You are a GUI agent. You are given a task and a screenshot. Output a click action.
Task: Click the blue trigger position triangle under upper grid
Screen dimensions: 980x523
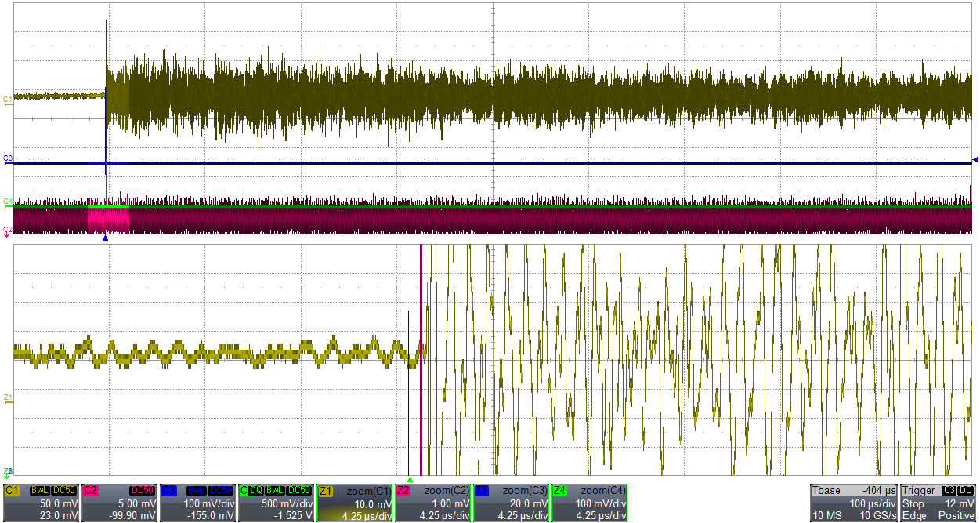105,238
